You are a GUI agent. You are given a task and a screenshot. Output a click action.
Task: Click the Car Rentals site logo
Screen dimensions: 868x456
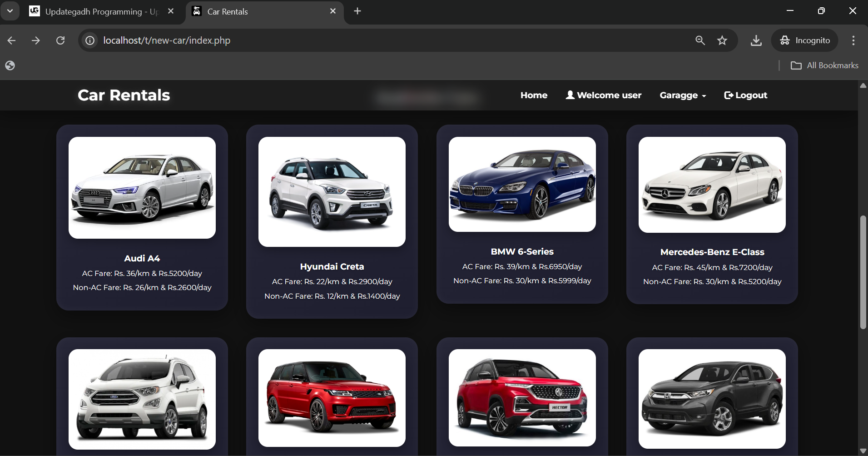coord(124,95)
